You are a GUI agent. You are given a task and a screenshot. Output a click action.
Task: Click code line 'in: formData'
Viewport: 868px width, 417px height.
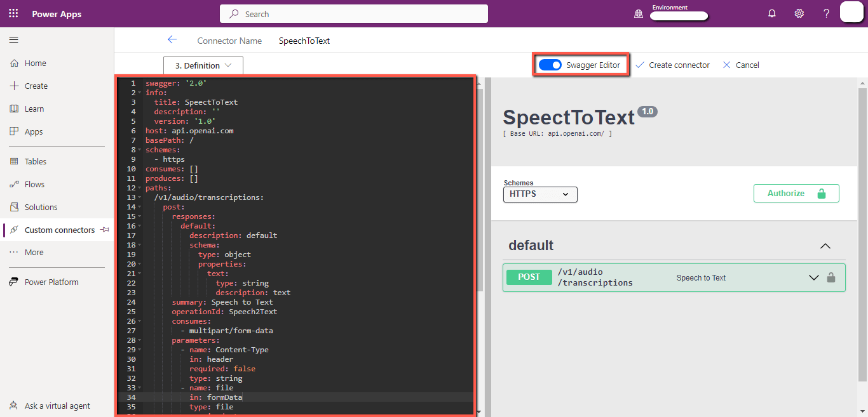point(216,397)
